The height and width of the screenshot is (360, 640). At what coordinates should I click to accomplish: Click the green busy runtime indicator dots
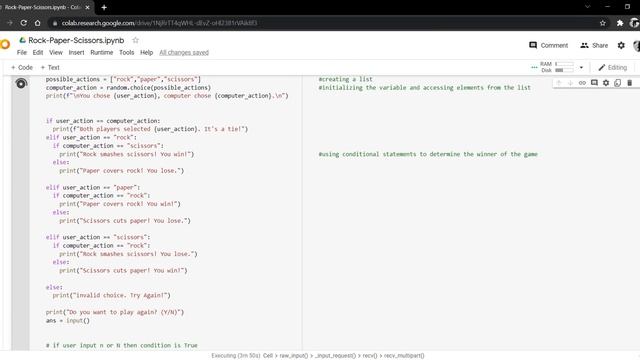(534, 67)
